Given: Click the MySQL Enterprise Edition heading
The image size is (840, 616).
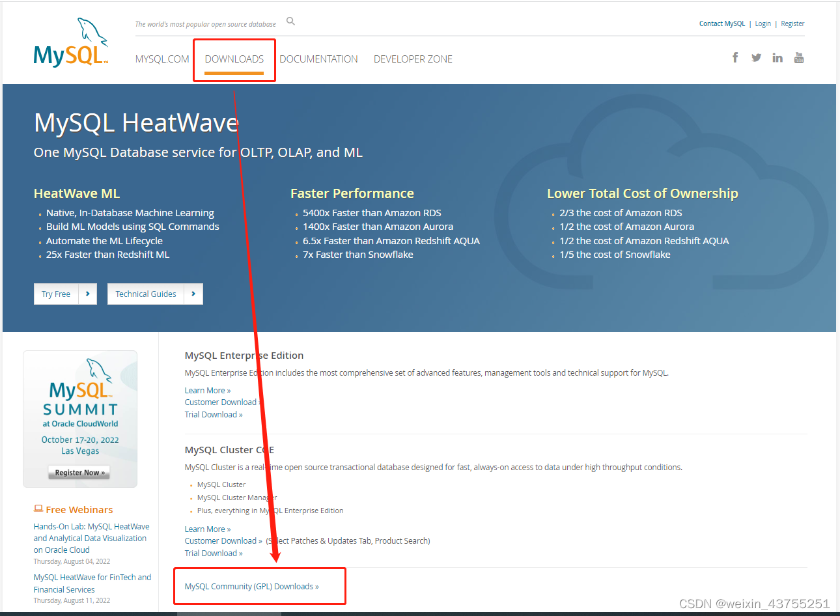Looking at the screenshot, I should click(x=244, y=356).
